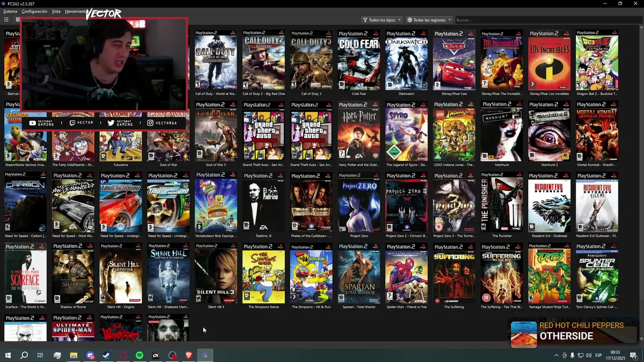Select The Legend of Spyro cover

click(407, 132)
